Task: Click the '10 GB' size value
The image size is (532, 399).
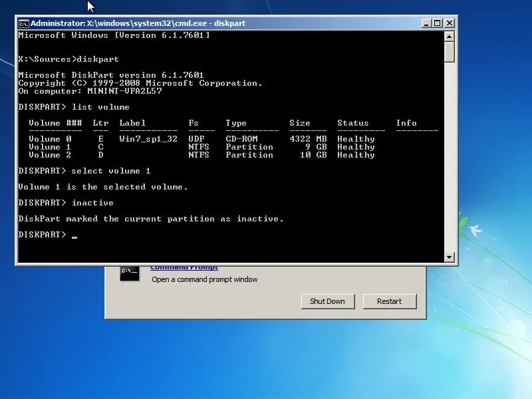Action: pyautogui.click(x=313, y=155)
